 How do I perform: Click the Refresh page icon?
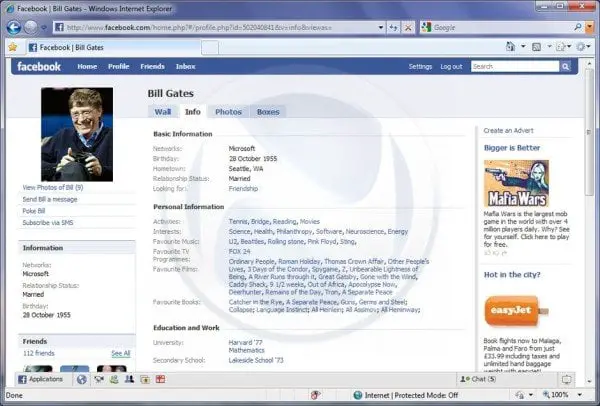click(x=393, y=28)
